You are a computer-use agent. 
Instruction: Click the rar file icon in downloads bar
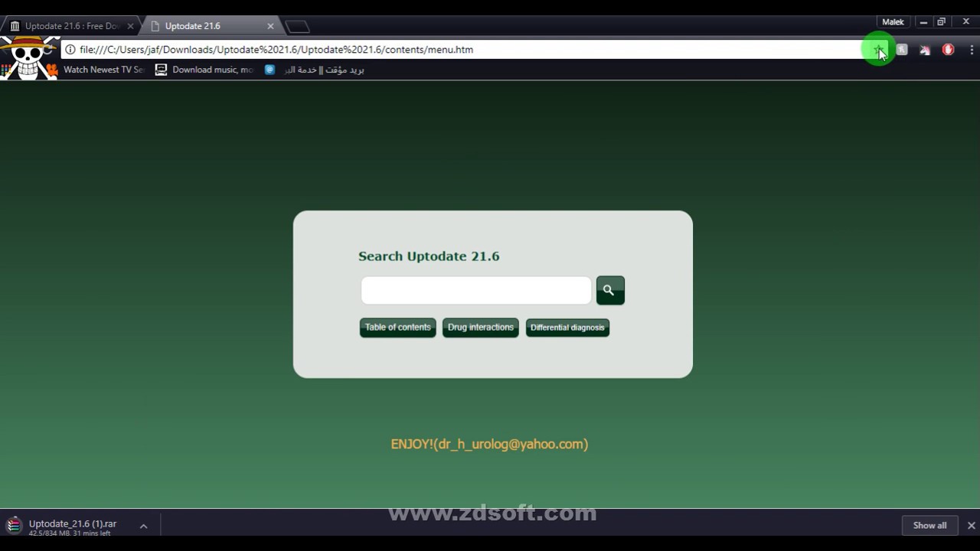point(14,526)
